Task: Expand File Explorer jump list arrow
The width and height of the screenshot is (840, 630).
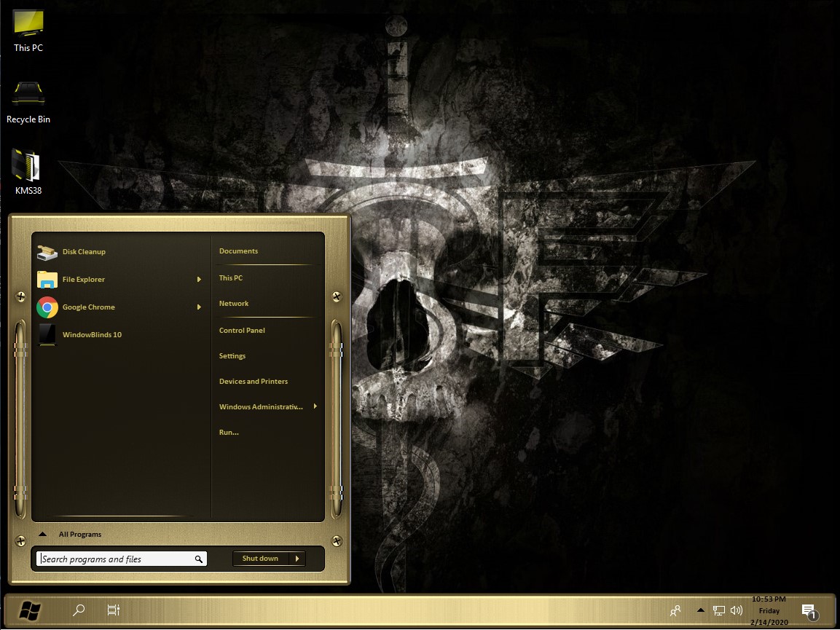Action: click(199, 280)
